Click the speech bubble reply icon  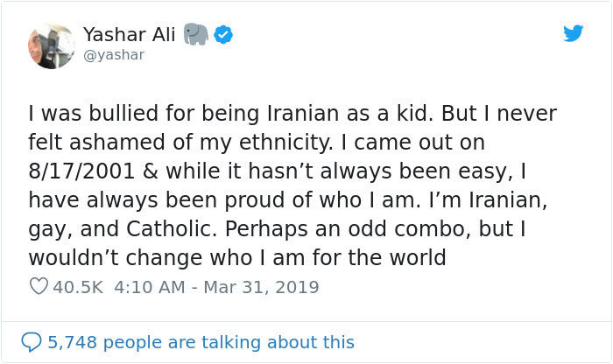32,342
